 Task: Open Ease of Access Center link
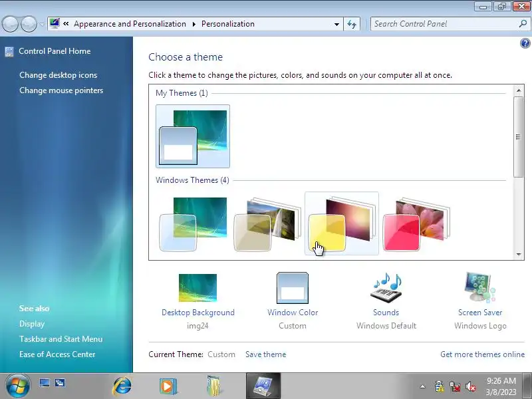57,354
